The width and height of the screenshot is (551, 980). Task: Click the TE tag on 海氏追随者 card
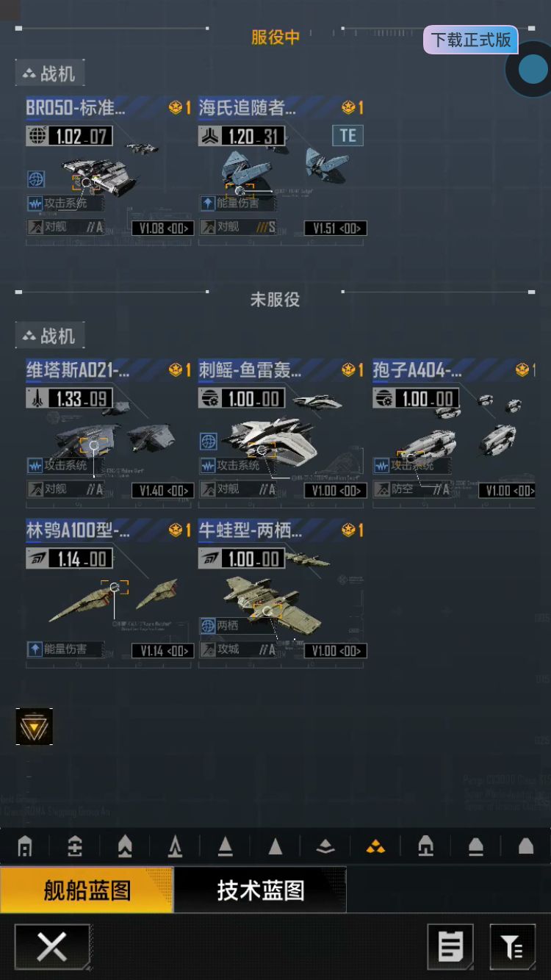click(348, 135)
